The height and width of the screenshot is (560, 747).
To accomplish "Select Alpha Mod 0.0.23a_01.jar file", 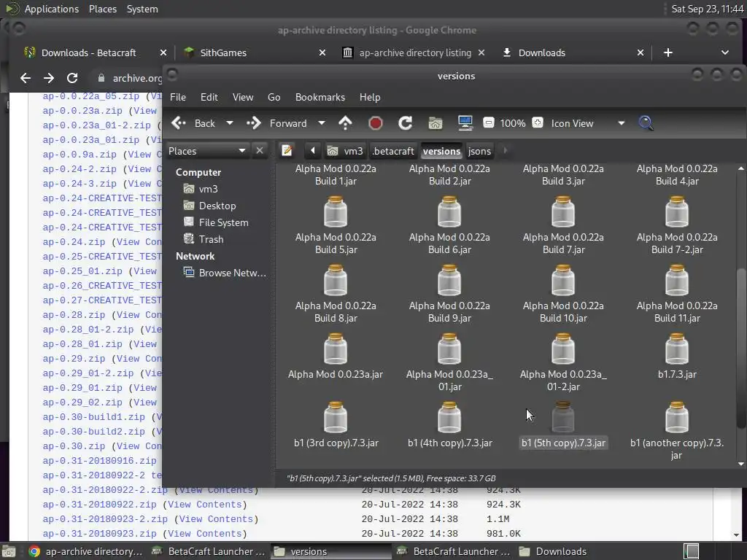I will click(x=449, y=362).
